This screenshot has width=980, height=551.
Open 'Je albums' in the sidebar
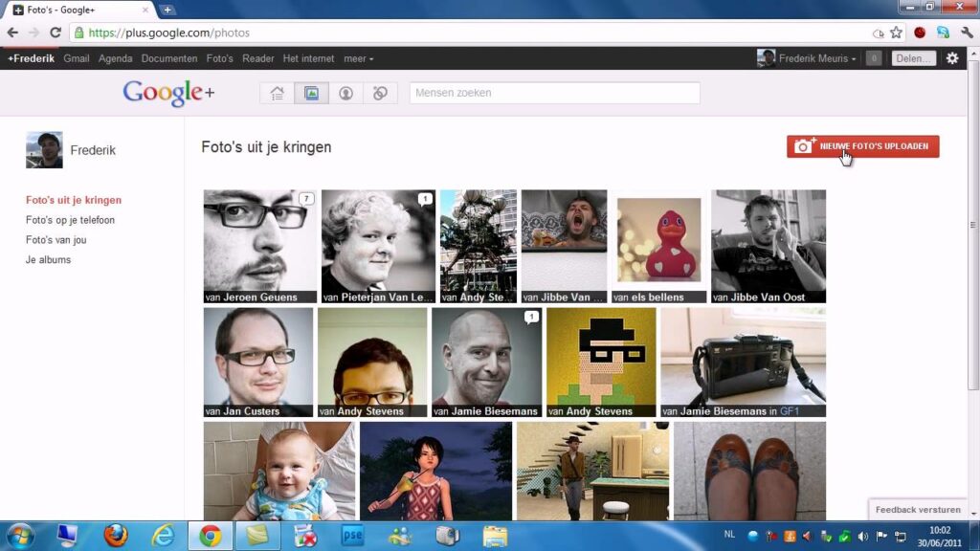pyautogui.click(x=48, y=260)
